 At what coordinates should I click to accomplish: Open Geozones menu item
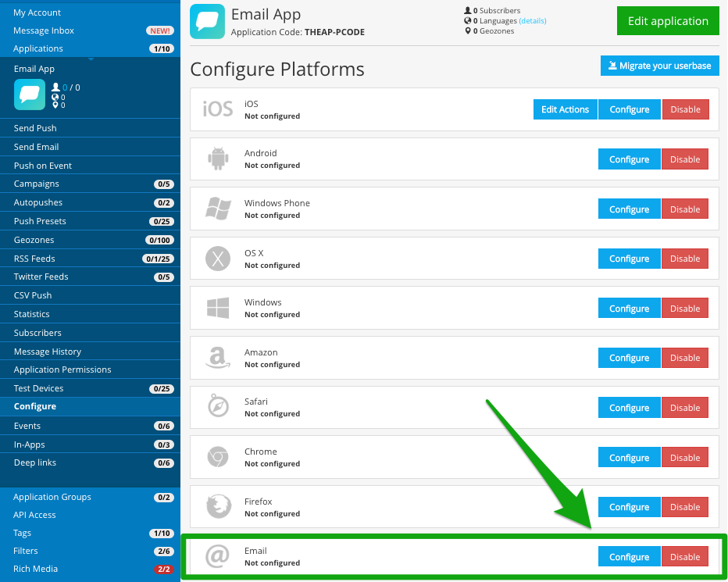tap(90, 240)
